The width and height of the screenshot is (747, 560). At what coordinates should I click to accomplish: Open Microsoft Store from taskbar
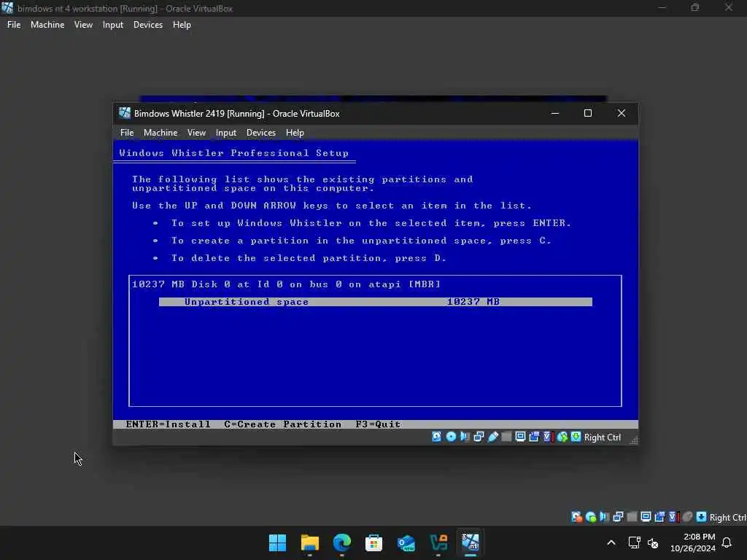point(374,542)
